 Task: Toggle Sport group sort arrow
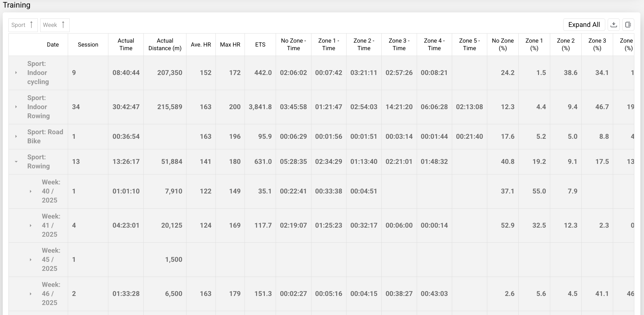click(31, 25)
